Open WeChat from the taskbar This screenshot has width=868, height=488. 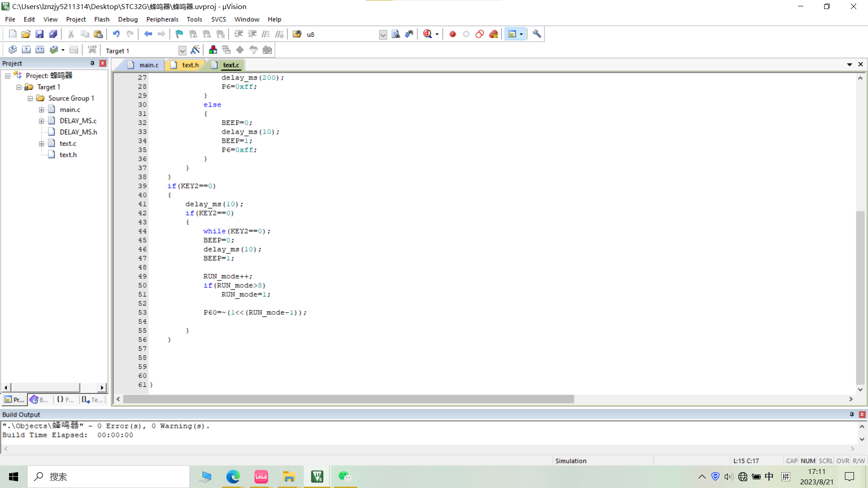tap(344, 477)
